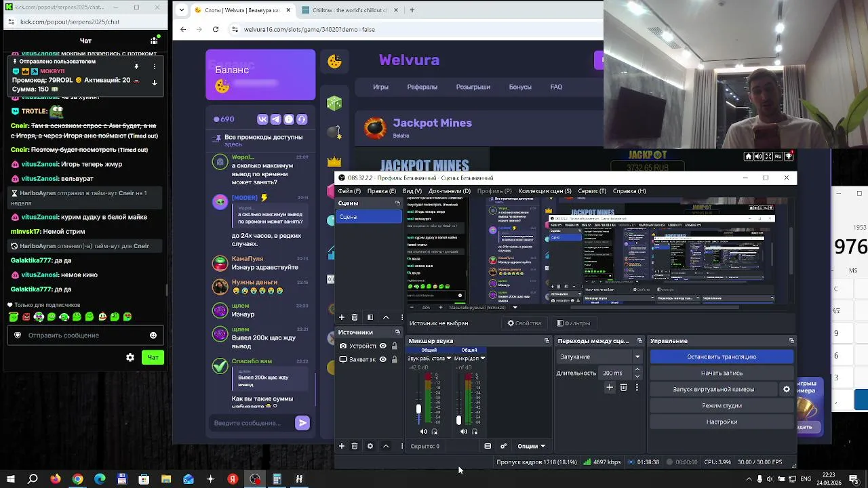Screen dimensions: 868x488
Task: Open virtual camera settings gear
Action: click(x=787, y=389)
